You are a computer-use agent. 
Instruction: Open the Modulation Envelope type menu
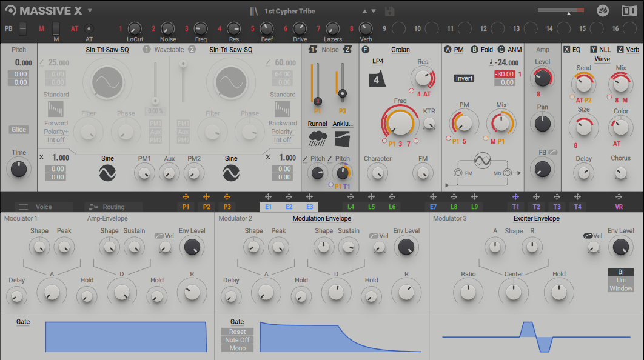point(321,218)
